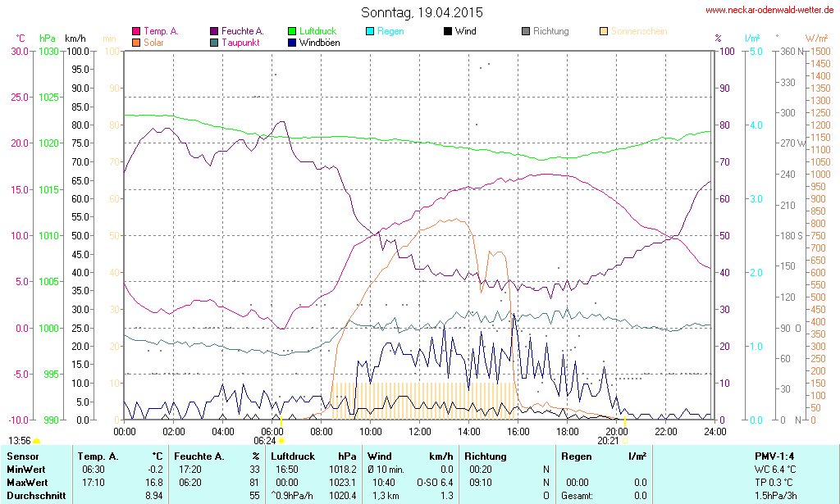Screen dimensions: 840x504
Task: Click the pink Temp. A. legend square
Action: [x=136, y=31]
